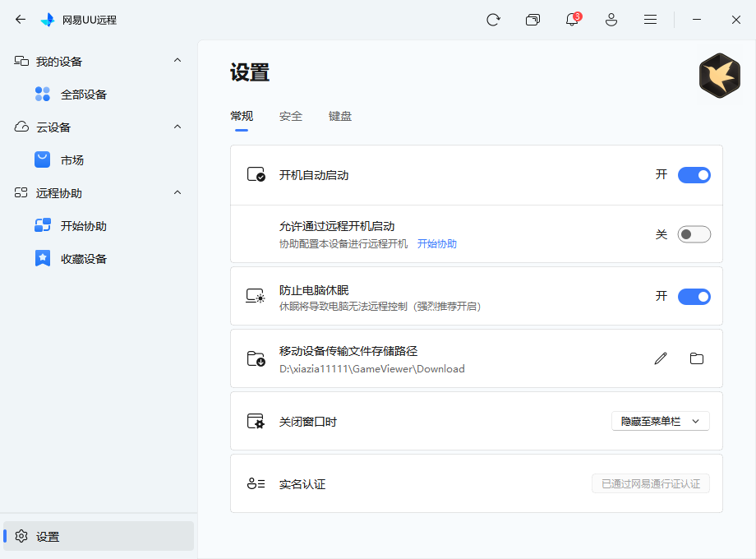Screen dimensions: 756x559
Task: Select 全部设备 in sidebar
Action: click(x=84, y=95)
